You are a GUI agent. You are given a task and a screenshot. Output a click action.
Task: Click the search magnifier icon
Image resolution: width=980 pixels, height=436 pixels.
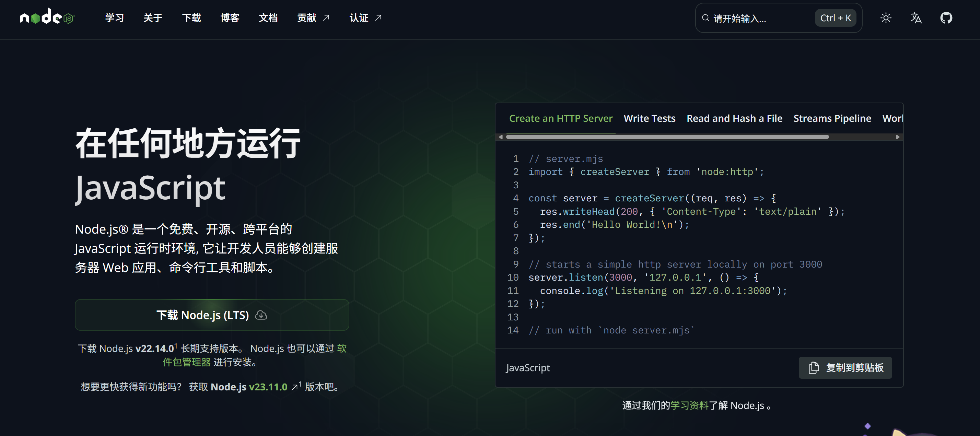click(x=705, y=18)
